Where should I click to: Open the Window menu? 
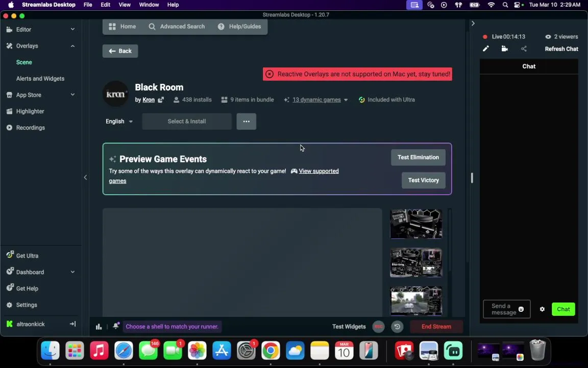coord(149,5)
